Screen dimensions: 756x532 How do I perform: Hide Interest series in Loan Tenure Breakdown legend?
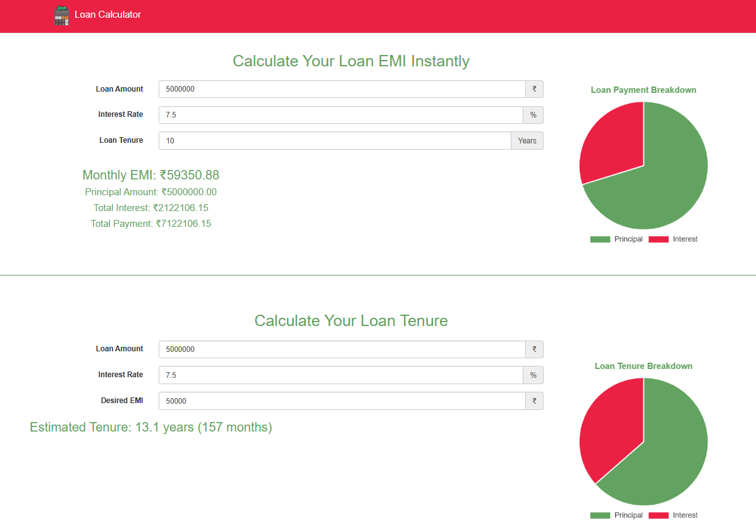[674, 516]
